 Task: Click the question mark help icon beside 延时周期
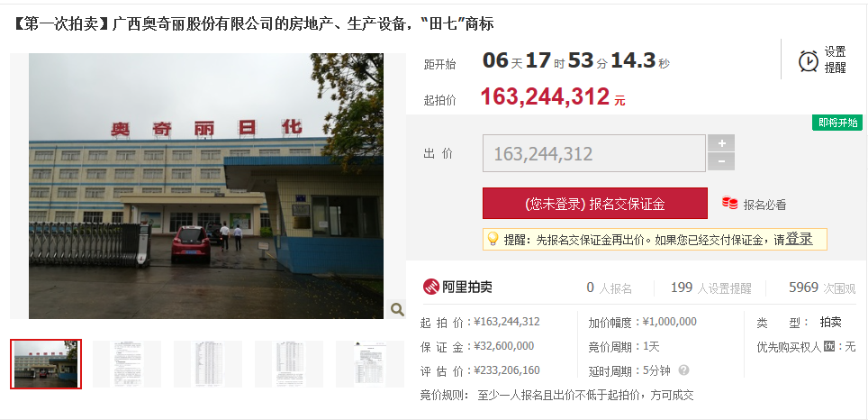pos(683,370)
